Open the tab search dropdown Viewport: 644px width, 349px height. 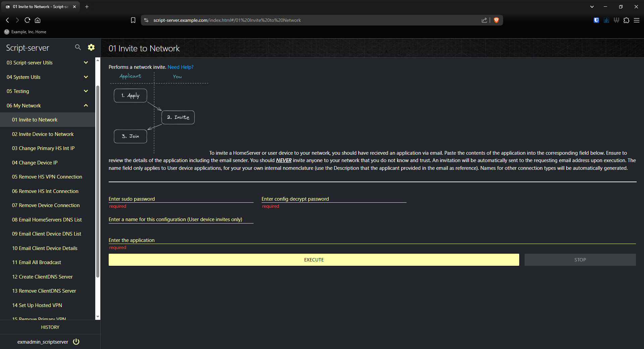pyautogui.click(x=592, y=6)
